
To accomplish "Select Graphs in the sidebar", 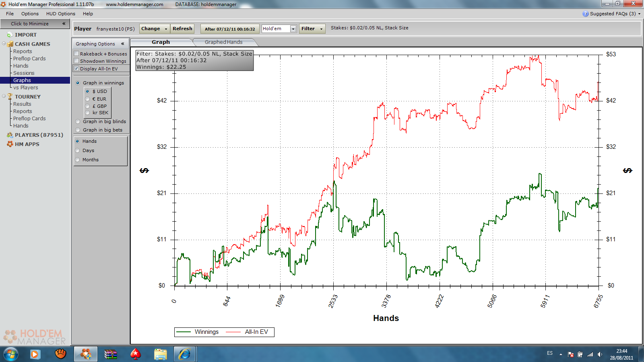I will pos(35,80).
